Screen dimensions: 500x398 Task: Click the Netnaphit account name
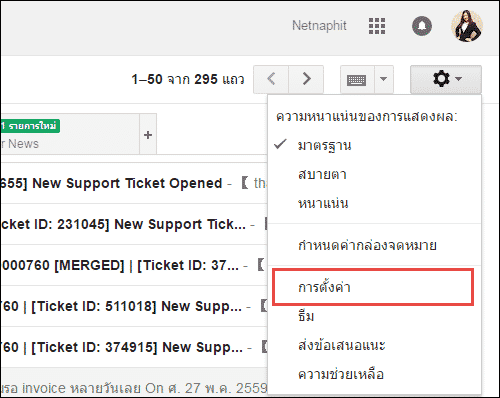click(319, 26)
